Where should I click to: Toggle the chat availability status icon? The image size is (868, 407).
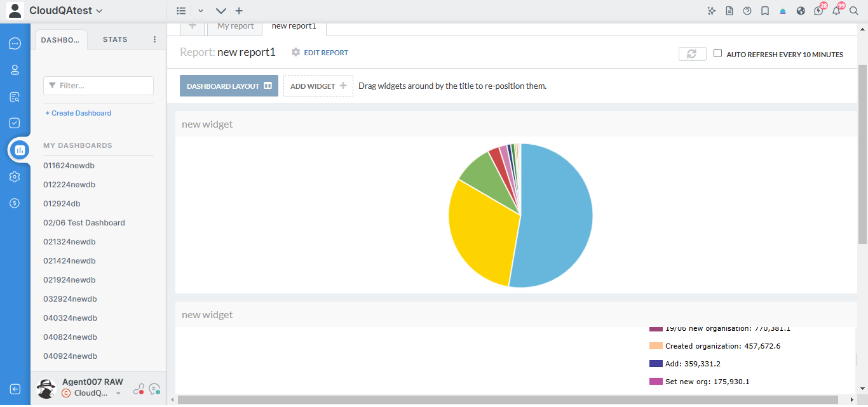pos(154,389)
